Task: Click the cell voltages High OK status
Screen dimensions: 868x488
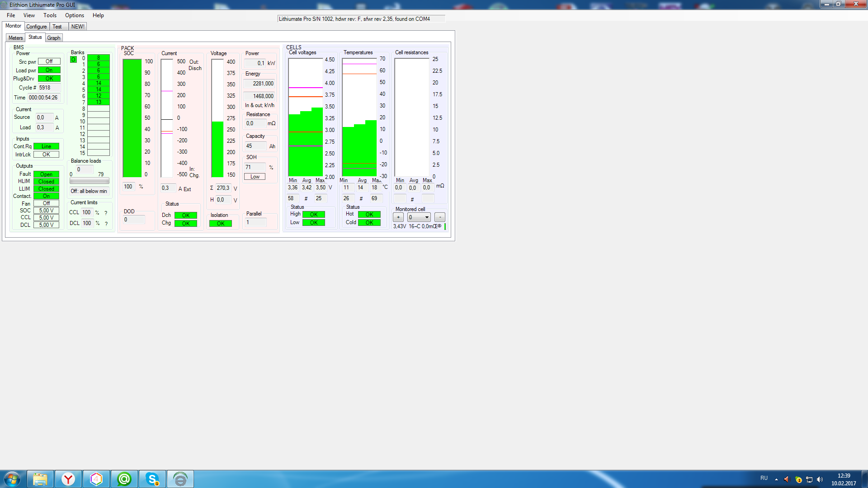Action: point(314,215)
